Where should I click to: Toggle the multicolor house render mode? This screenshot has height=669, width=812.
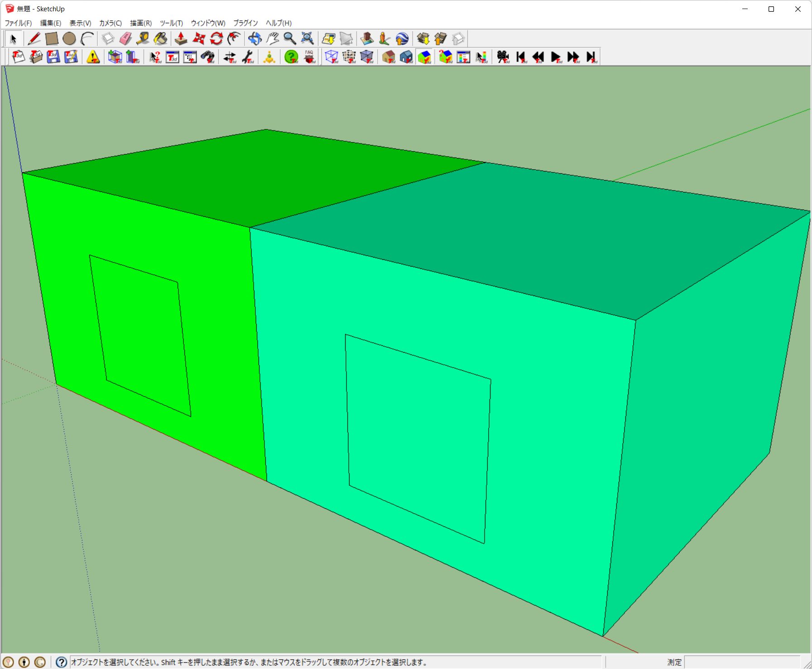point(424,57)
